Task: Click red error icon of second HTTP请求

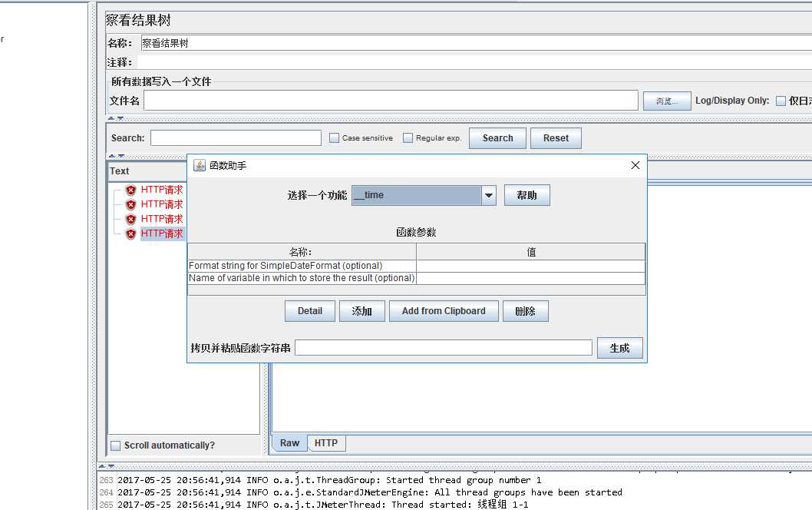Action: [x=131, y=204]
